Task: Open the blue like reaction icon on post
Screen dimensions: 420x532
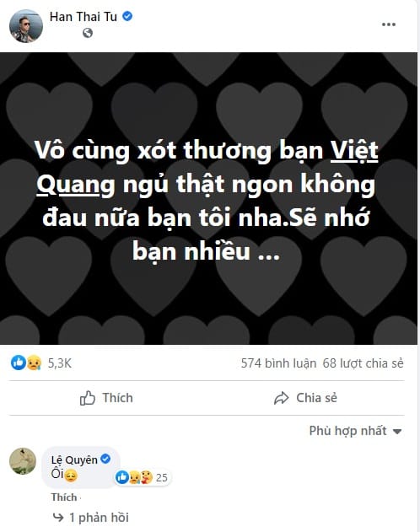Action: (19, 363)
